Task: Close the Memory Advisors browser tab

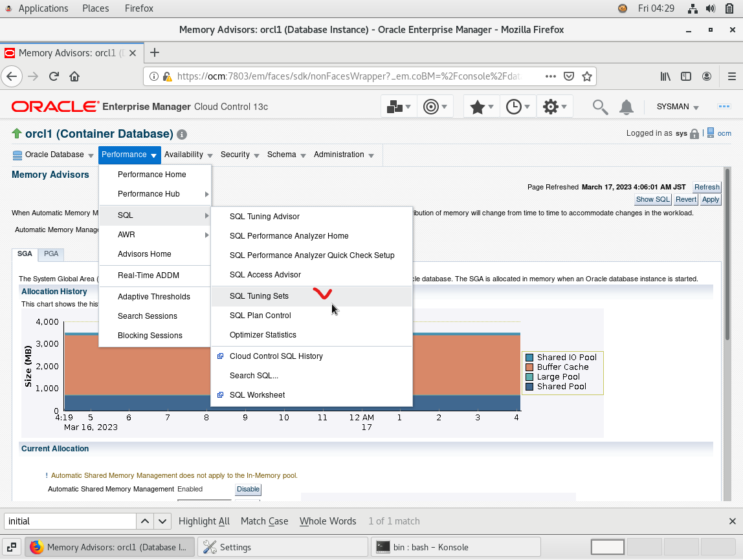Action: tap(133, 53)
